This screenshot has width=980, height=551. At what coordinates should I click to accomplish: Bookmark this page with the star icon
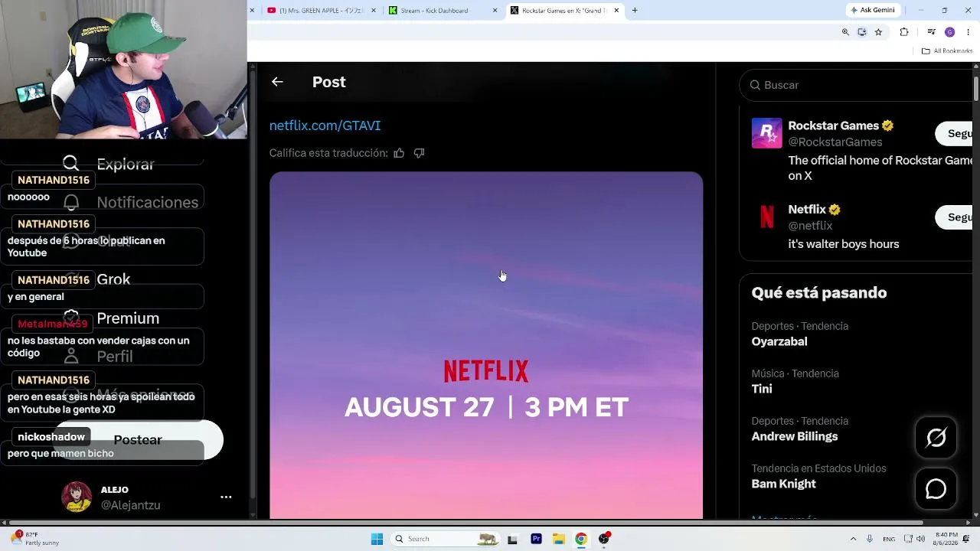click(878, 32)
